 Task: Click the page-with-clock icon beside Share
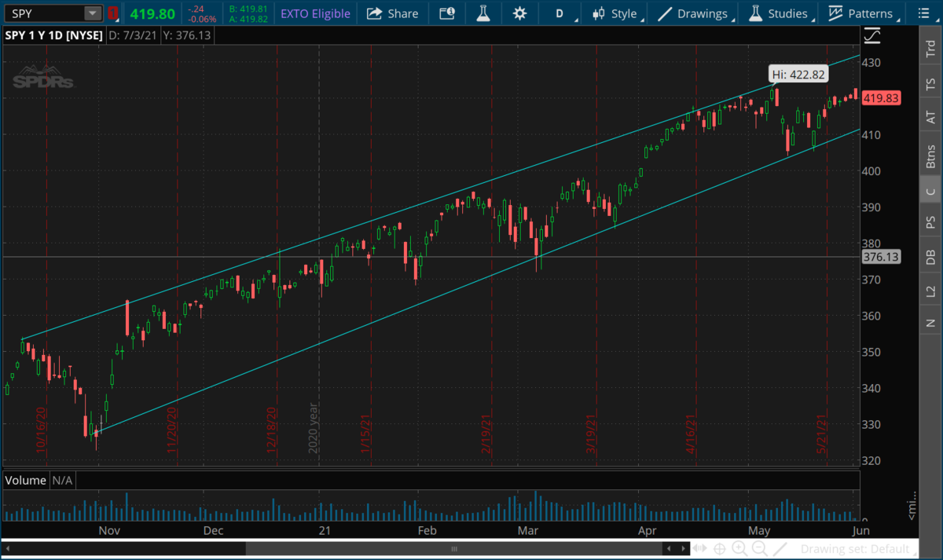pos(446,13)
